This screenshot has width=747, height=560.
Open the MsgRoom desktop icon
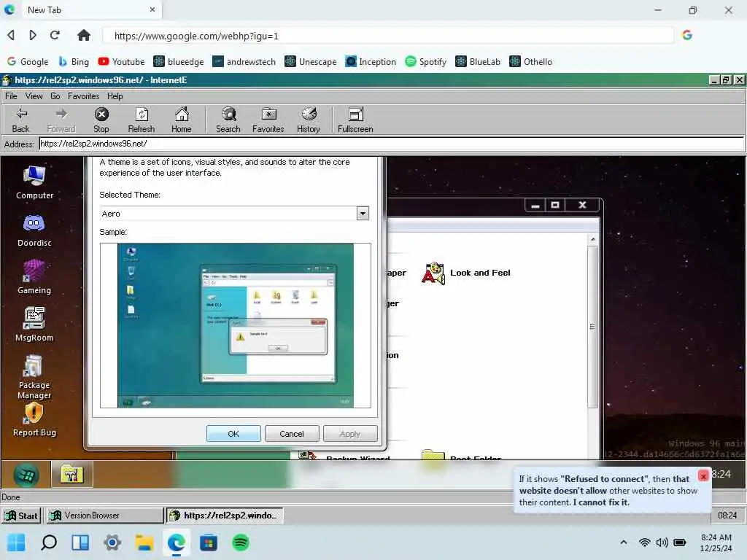(x=34, y=324)
